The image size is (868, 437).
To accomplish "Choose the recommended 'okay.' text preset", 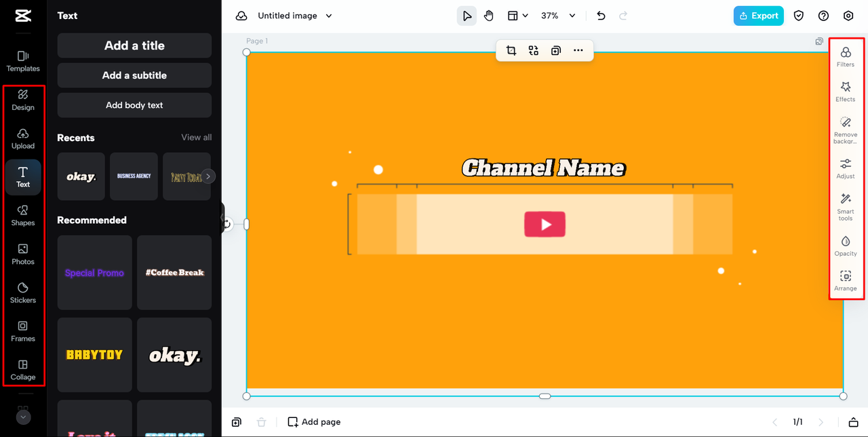I will pos(174,355).
